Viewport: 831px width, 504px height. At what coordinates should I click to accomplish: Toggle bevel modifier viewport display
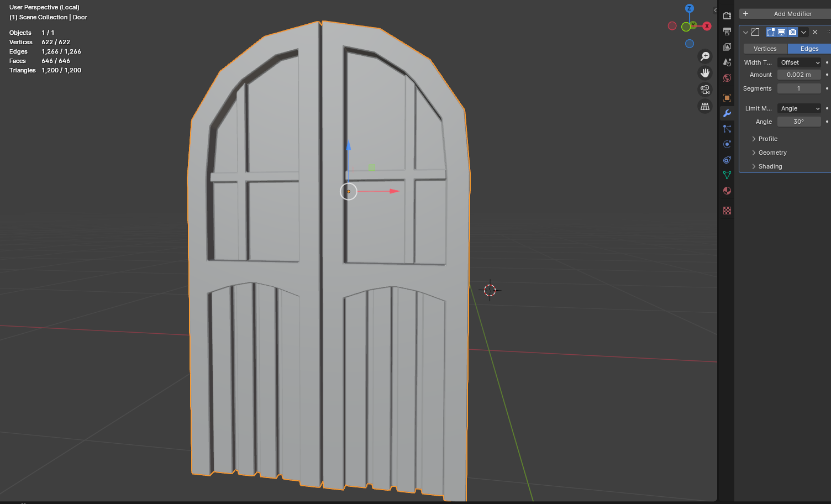pos(781,32)
